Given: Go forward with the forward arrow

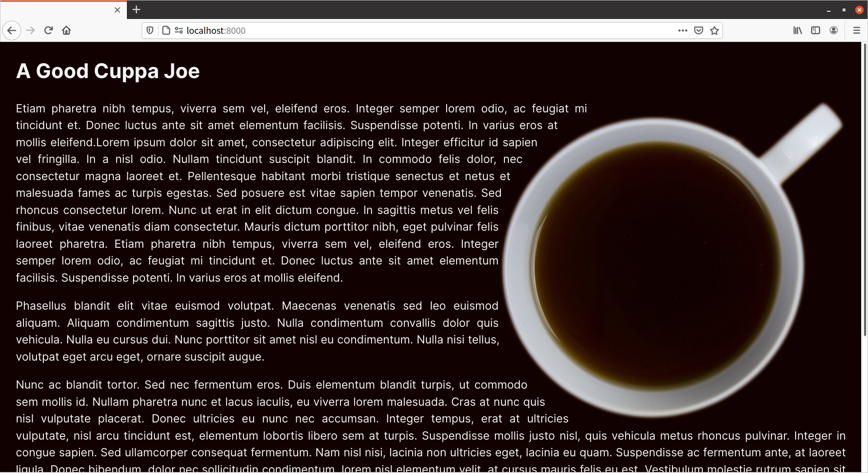Looking at the screenshot, I should pos(30,30).
